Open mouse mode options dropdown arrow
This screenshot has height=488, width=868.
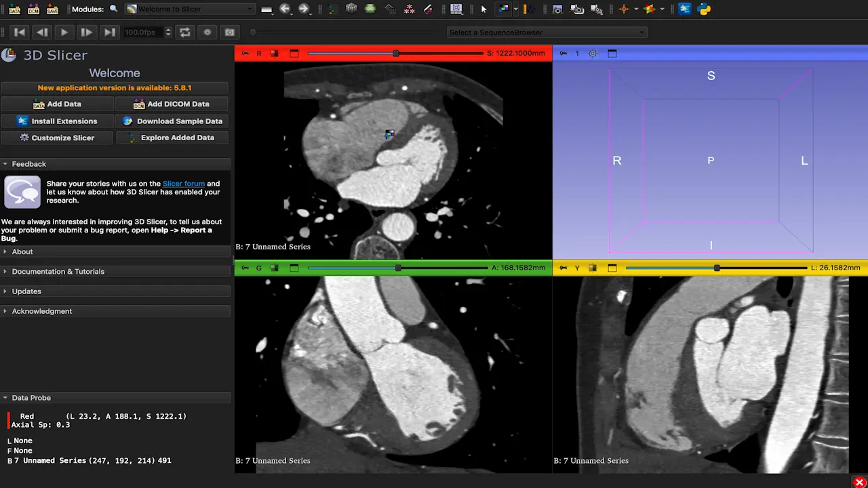[x=515, y=9]
